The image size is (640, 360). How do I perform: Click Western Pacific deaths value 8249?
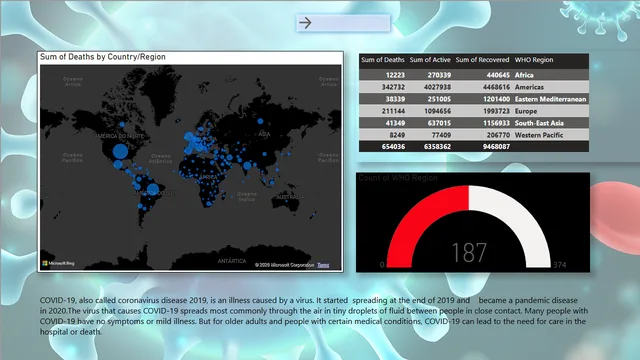397,135
